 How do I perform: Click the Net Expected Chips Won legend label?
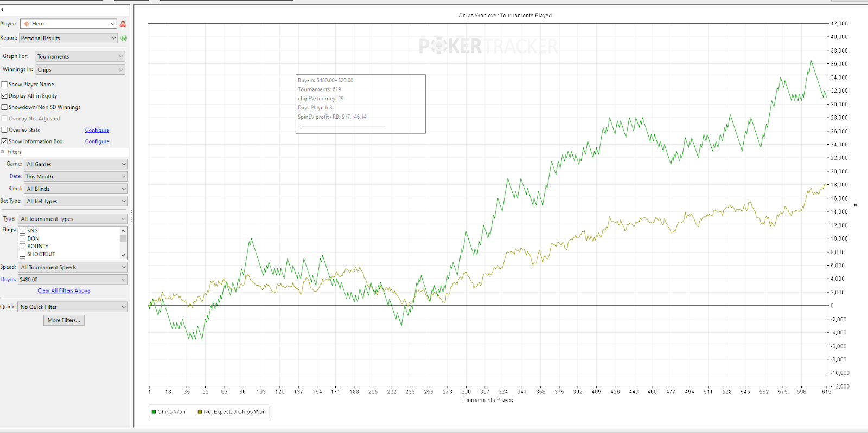(x=235, y=412)
